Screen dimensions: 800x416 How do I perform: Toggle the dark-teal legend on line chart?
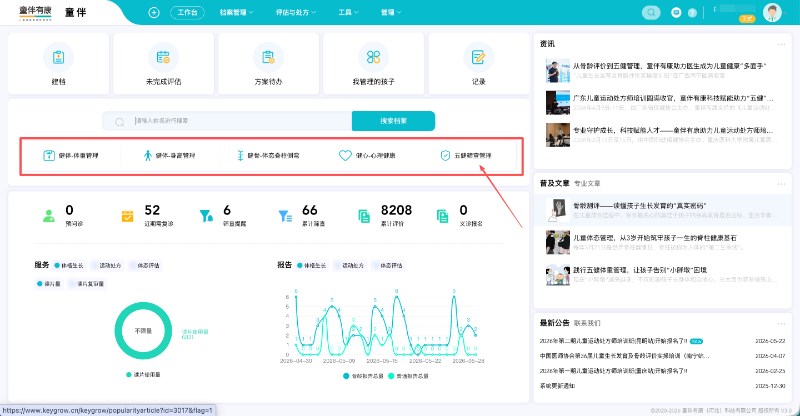(363, 376)
